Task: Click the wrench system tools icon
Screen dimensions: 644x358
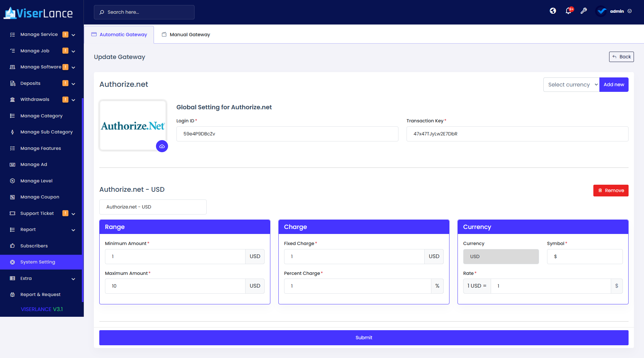Action: (584, 11)
